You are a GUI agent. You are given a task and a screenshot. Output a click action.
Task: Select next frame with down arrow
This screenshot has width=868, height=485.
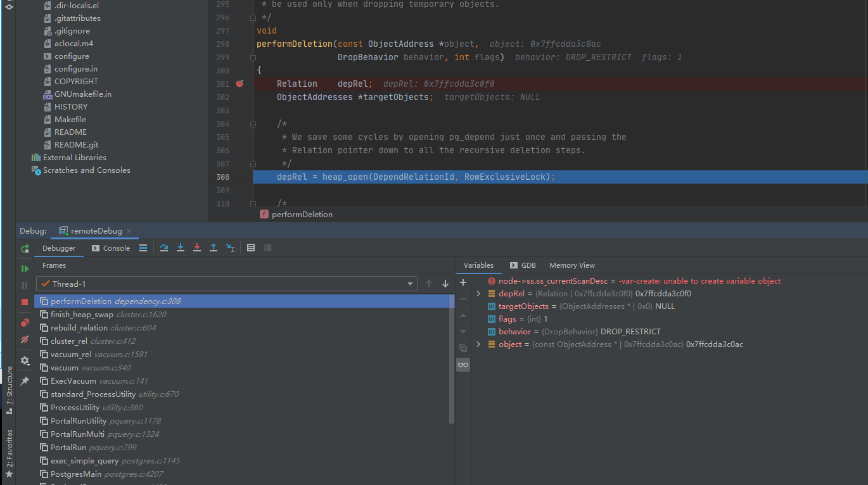point(445,284)
